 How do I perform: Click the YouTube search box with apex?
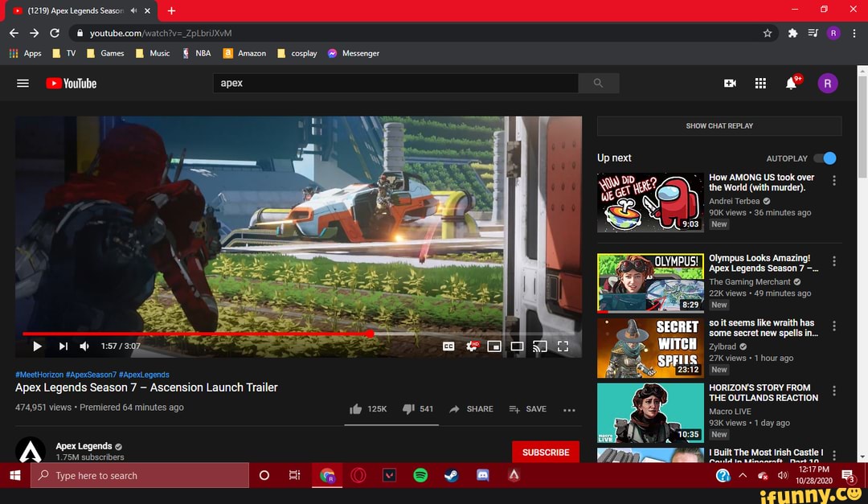(395, 83)
